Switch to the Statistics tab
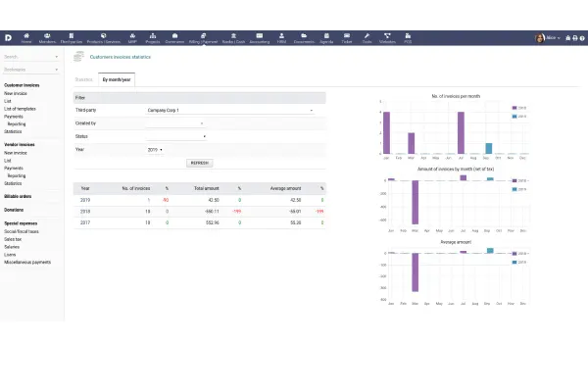 (84, 77)
